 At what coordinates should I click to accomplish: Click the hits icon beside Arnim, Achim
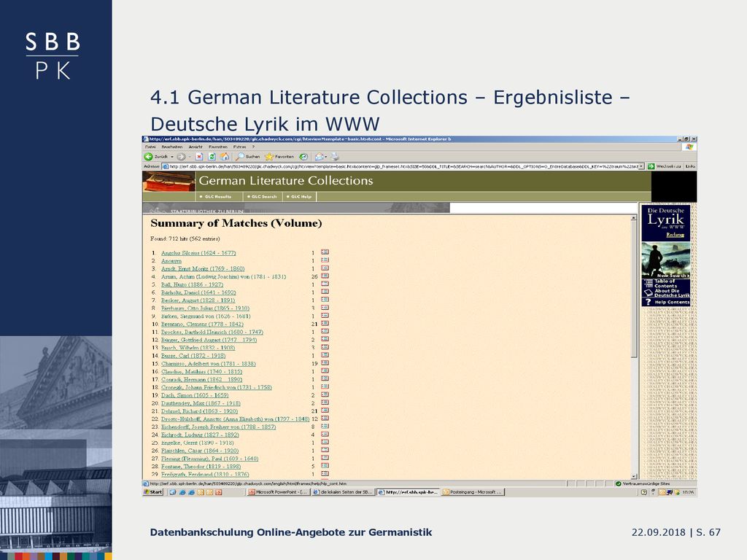pos(325,276)
